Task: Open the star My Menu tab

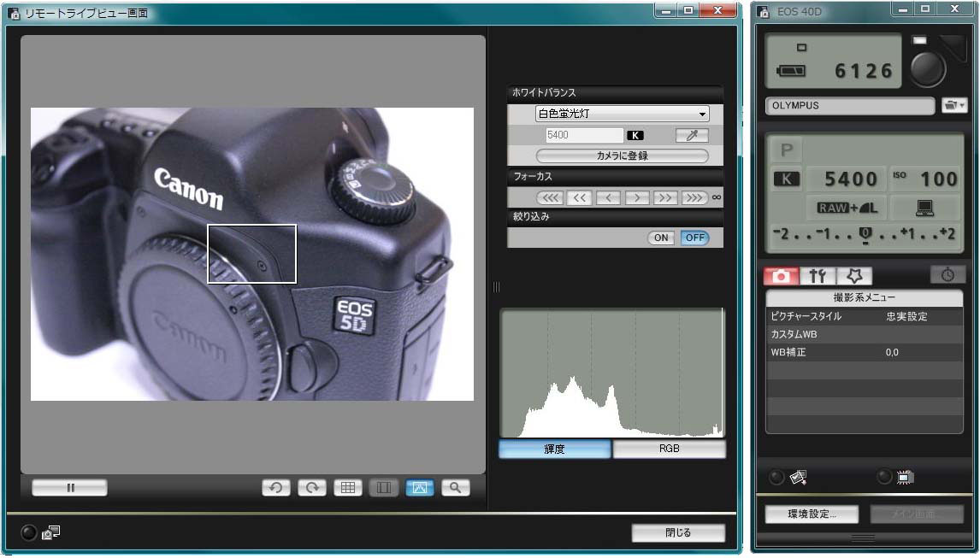Action: (x=853, y=275)
